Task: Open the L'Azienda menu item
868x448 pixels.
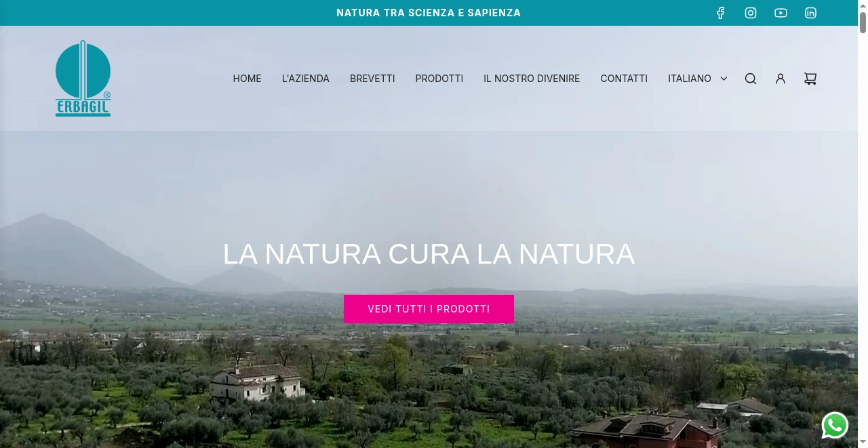Action: point(306,79)
